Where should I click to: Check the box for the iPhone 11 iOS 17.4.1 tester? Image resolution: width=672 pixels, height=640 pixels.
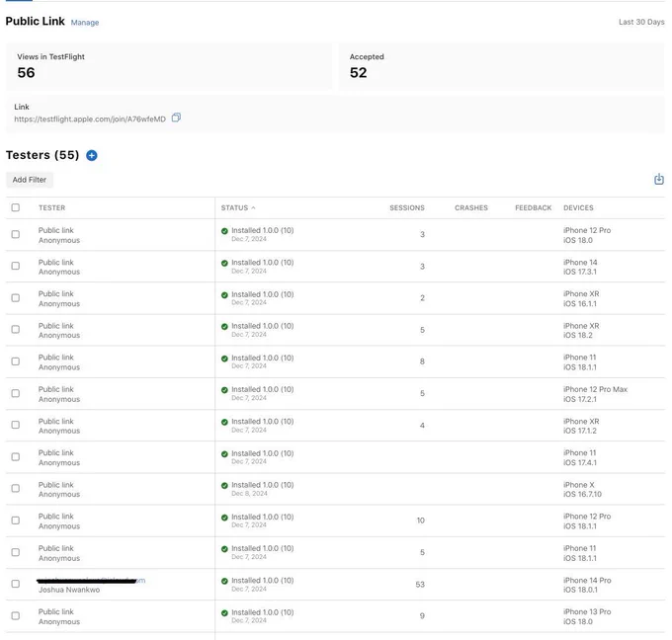tap(16, 457)
